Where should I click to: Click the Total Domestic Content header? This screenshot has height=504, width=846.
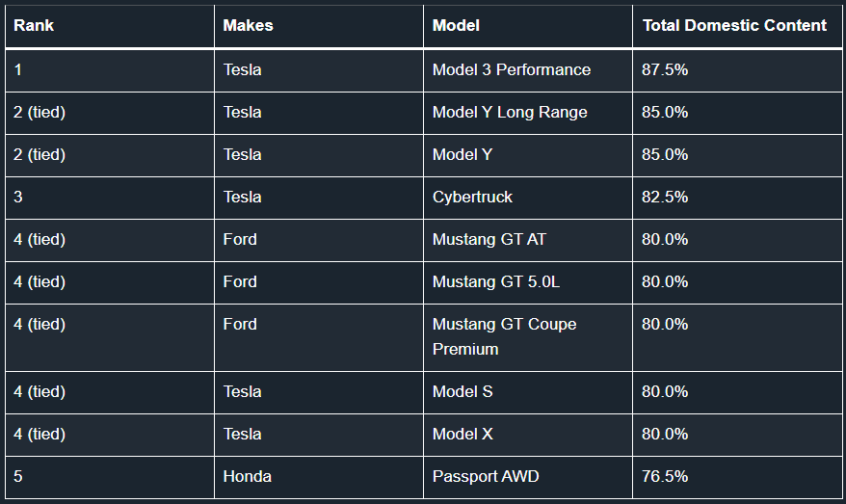point(737,26)
